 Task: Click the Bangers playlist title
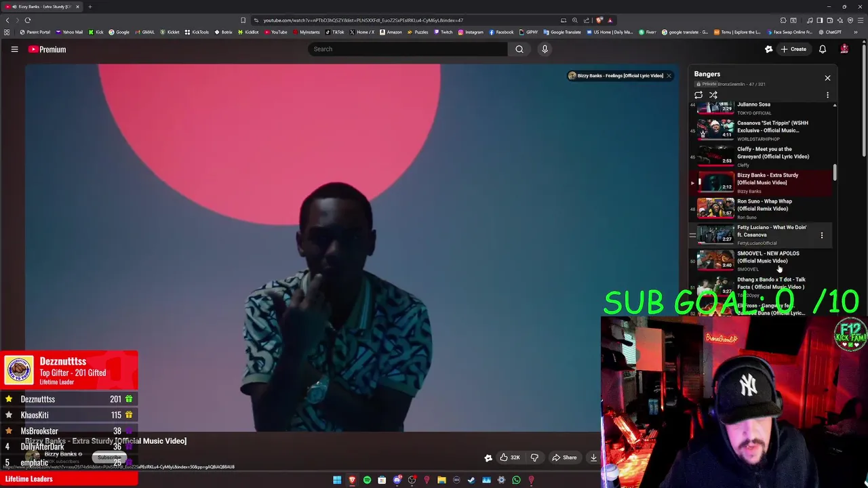(x=707, y=74)
